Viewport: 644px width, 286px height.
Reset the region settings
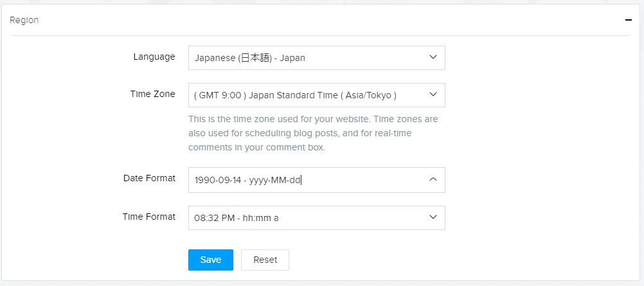point(265,260)
